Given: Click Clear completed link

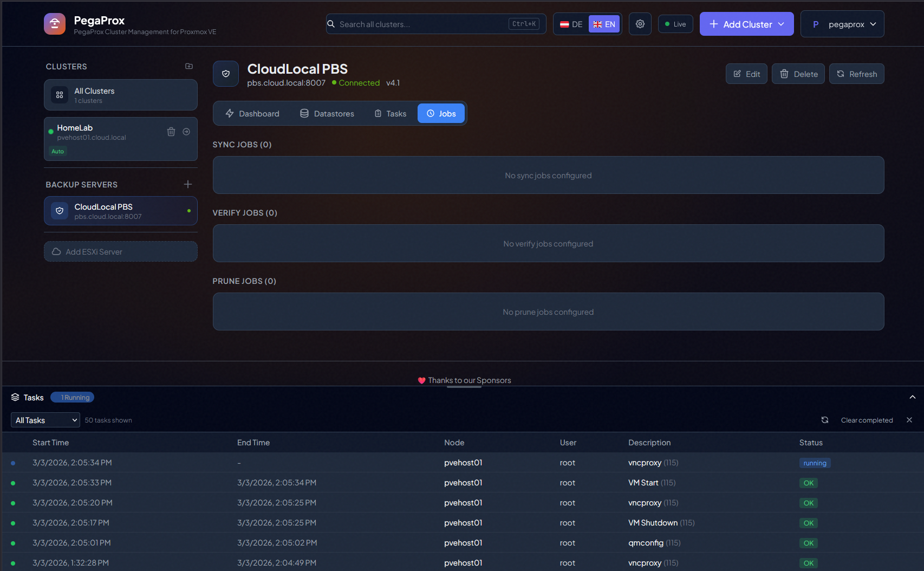Looking at the screenshot, I should [867, 420].
